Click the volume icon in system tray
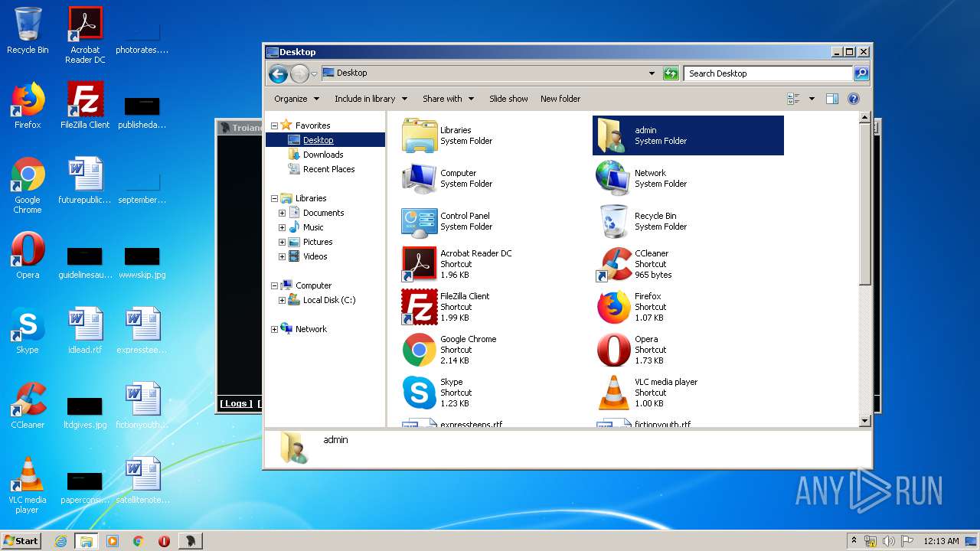The height and width of the screenshot is (551, 980). [889, 541]
